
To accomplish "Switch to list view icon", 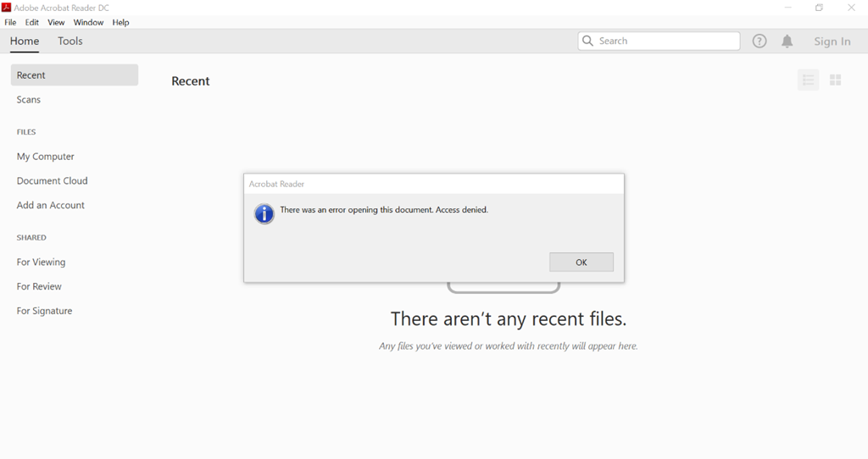I will coord(808,80).
